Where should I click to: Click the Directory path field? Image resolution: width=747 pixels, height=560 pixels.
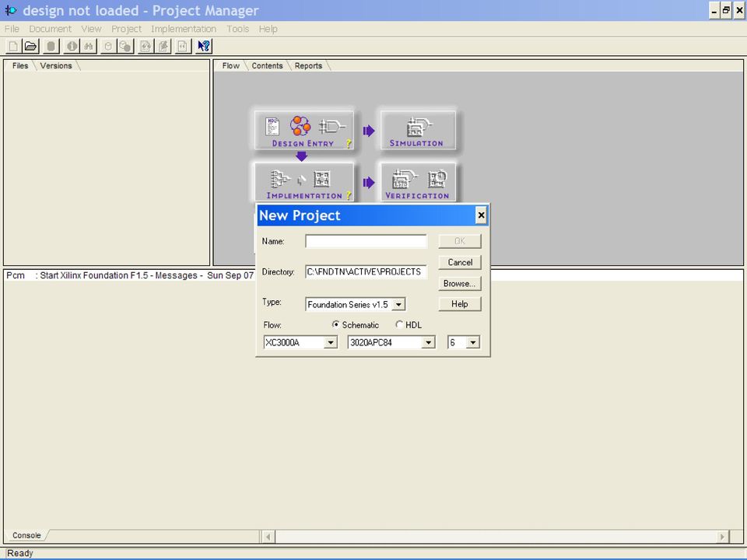(366, 272)
